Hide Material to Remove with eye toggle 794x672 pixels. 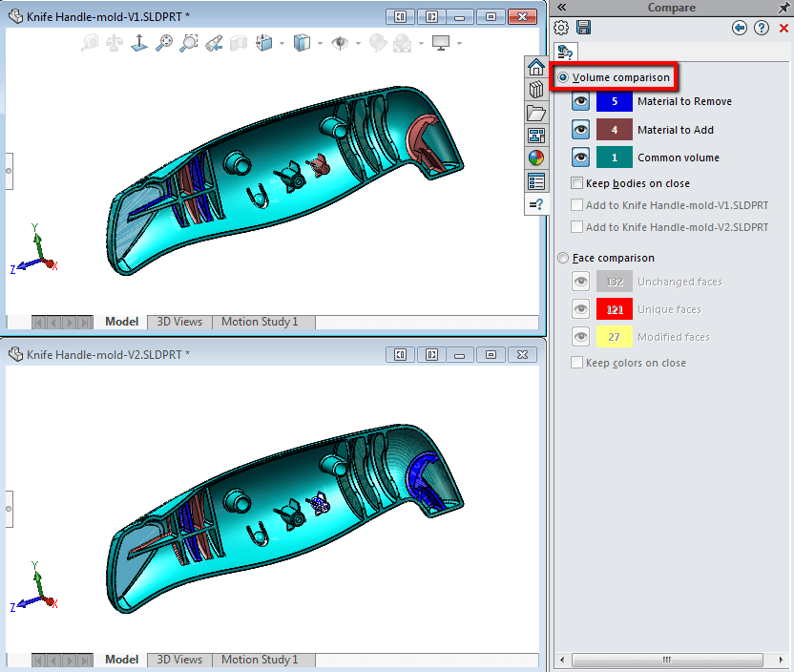581,101
